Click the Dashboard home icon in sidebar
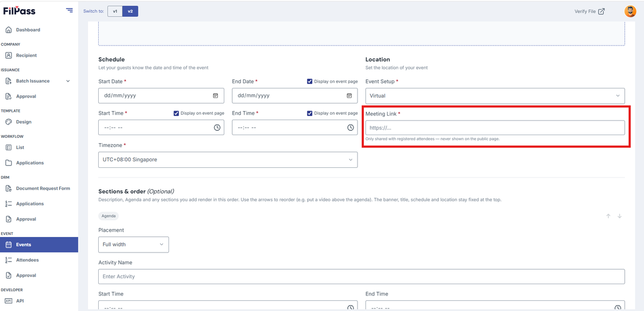The height and width of the screenshot is (311, 644). click(8, 29)
